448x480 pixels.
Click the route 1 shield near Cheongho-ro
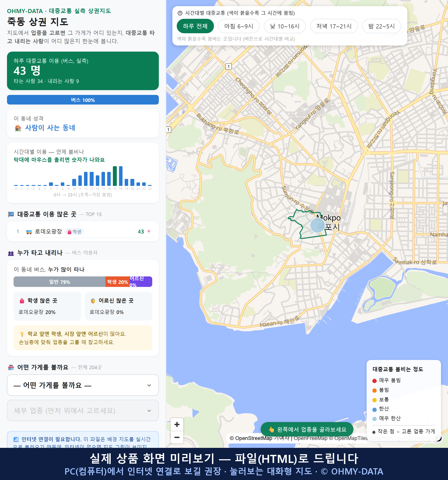point(228,66)
